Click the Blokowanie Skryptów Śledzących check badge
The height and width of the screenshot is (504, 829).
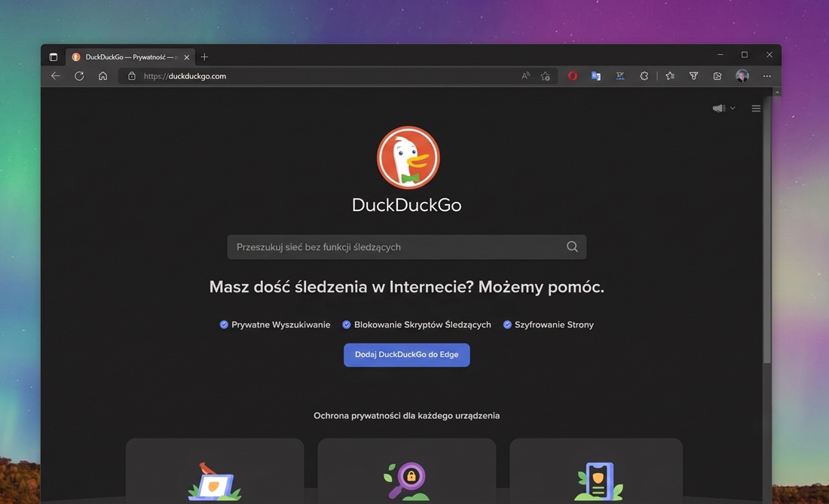tap(347, 325)
